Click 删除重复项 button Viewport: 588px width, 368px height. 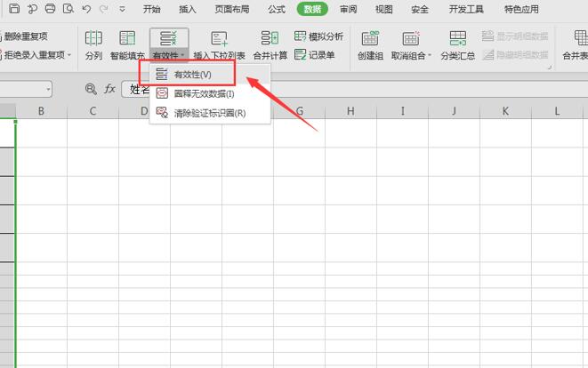(x=24, y=36)
